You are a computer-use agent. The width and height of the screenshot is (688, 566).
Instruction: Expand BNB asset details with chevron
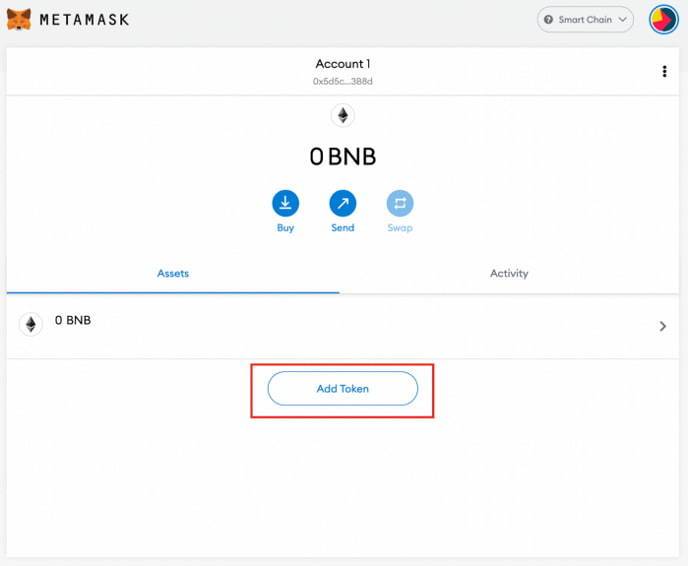click(663, 326)
